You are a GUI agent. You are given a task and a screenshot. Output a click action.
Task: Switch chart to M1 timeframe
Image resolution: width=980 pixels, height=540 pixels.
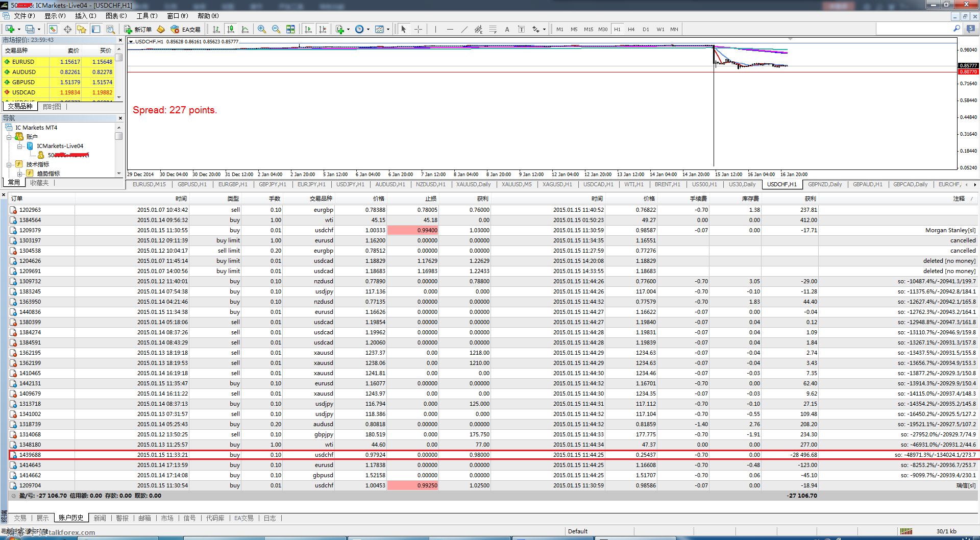pos(560,29)
